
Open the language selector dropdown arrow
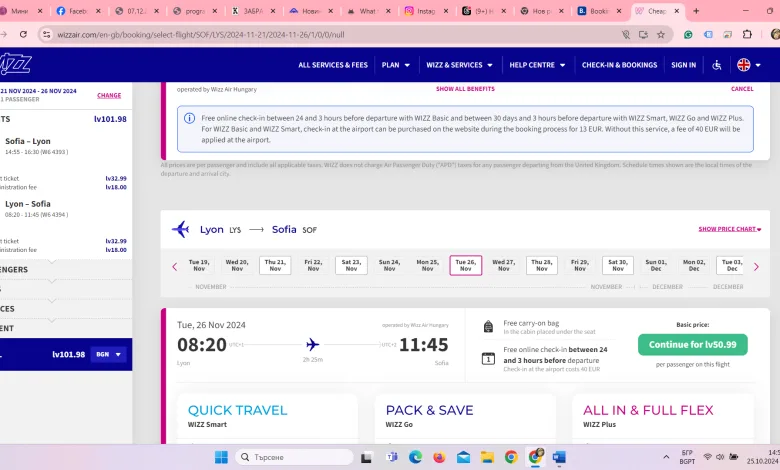click(758, 65)
